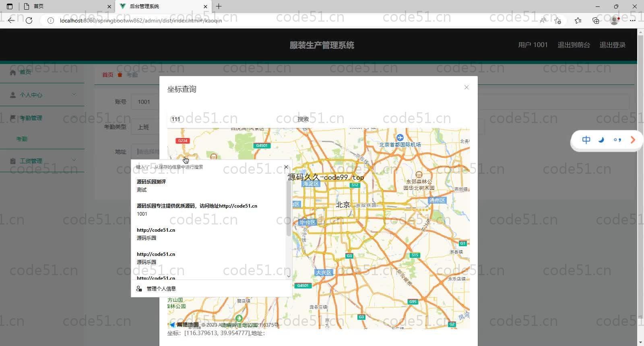Open 首页 in the sidebar
Viewport: 644px width, 346px height.
coord(25,72)
